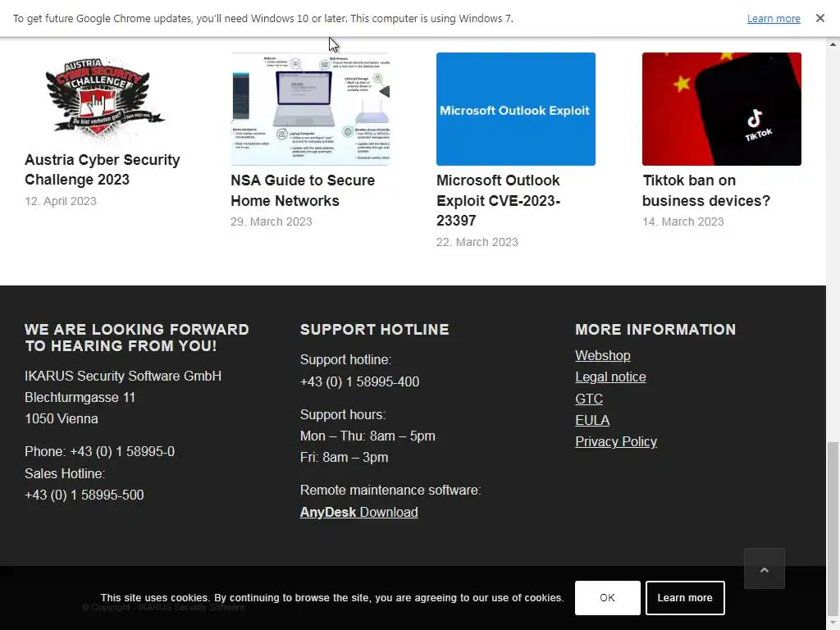Select support hotline number +43 (0) 1 58995-400
Screen dimensions: 840x630
pyautogui.click(x=359, y=382)
